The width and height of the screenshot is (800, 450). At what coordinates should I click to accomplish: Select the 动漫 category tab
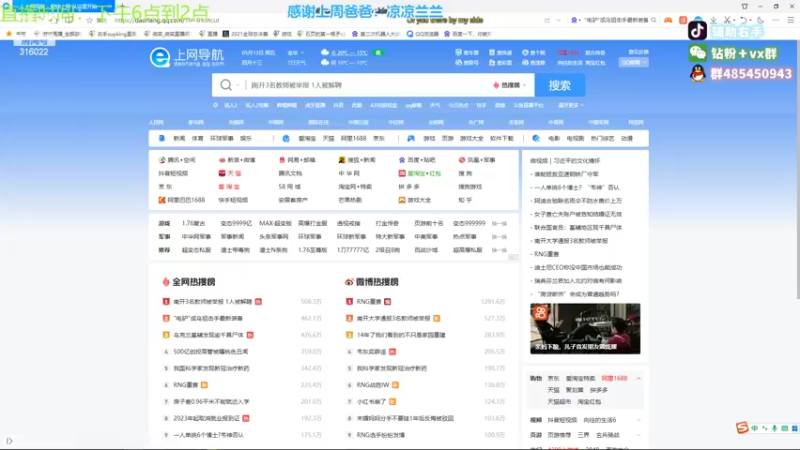click(x=627, y=138)
